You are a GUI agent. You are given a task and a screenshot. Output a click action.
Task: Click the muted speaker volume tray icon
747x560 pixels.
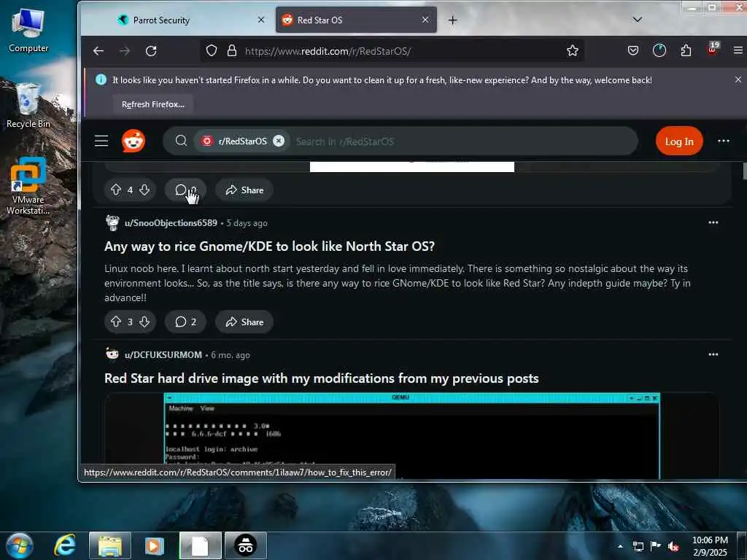pyautogui.click(x=673, y=546)
